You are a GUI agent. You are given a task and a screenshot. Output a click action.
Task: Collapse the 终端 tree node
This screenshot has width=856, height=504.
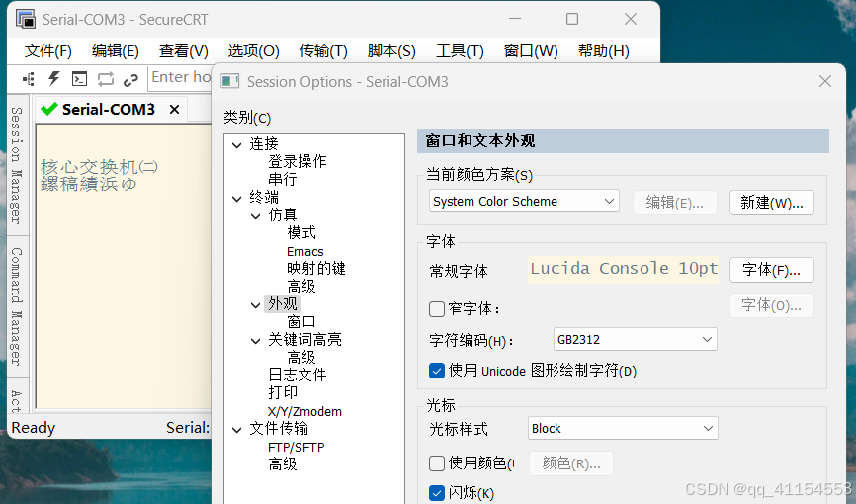pos(237,199)
